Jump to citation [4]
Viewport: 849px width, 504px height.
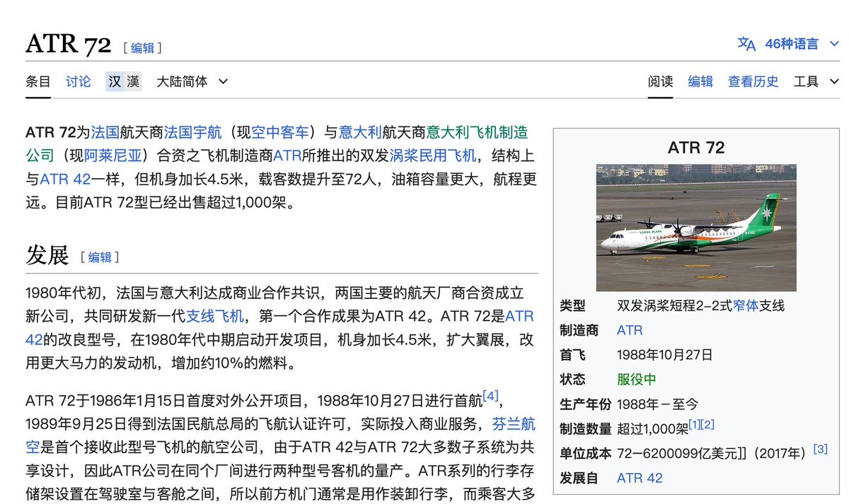491,396
